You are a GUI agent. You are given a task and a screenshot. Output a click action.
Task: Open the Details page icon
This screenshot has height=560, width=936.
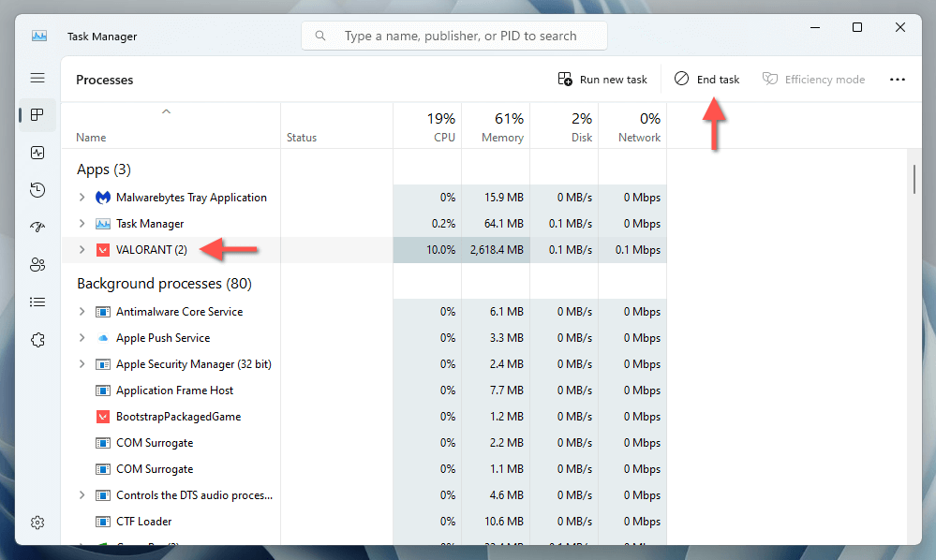(x=37, y=302)
